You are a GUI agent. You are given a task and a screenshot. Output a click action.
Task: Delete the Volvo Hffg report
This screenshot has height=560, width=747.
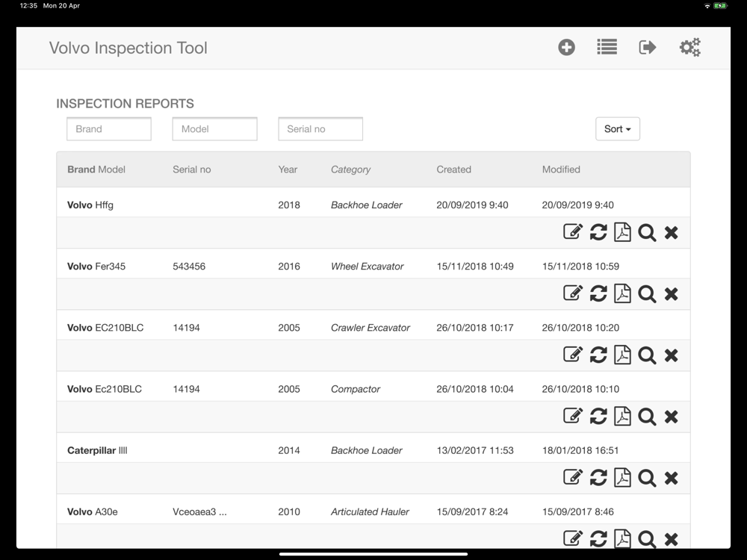[x=672, y=233]
